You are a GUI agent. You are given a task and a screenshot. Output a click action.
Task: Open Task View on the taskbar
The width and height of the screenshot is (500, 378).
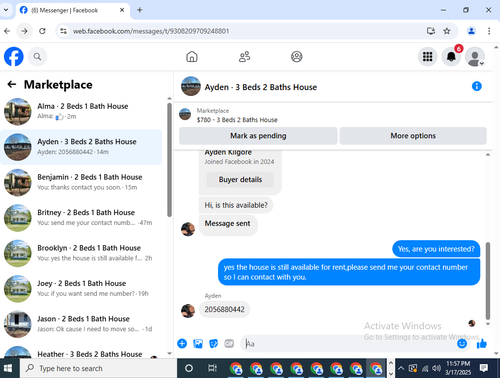coord(212,368)
